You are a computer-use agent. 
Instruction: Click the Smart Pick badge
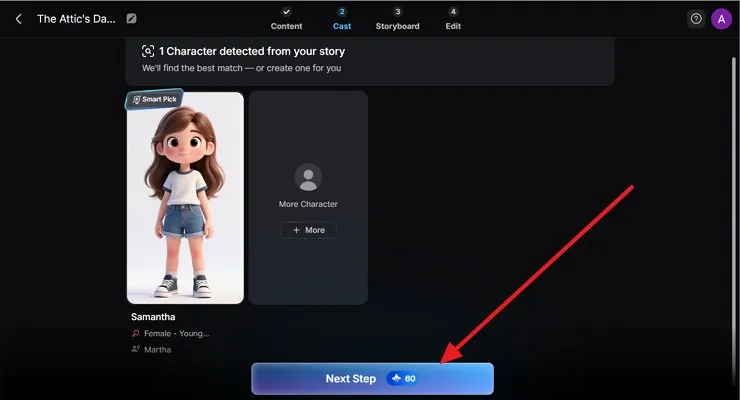pyautogui.click(x=154, y=99)
